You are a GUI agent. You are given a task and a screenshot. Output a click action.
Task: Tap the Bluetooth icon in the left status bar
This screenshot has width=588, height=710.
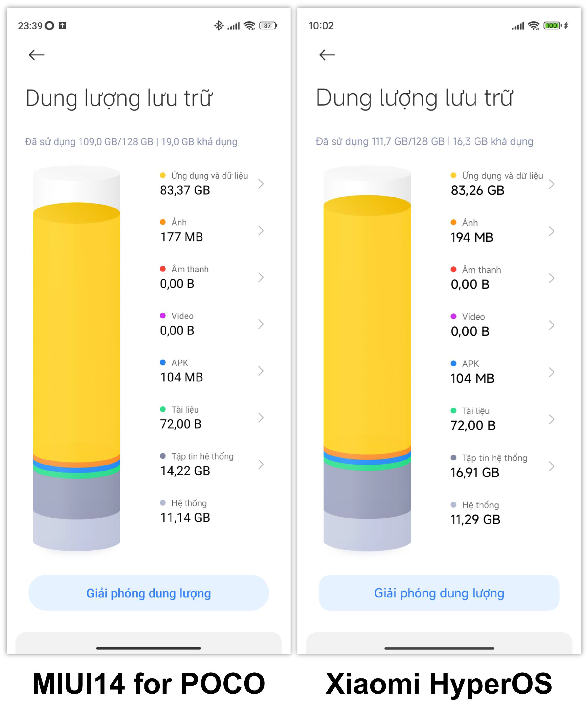click(x=219, y=25)
